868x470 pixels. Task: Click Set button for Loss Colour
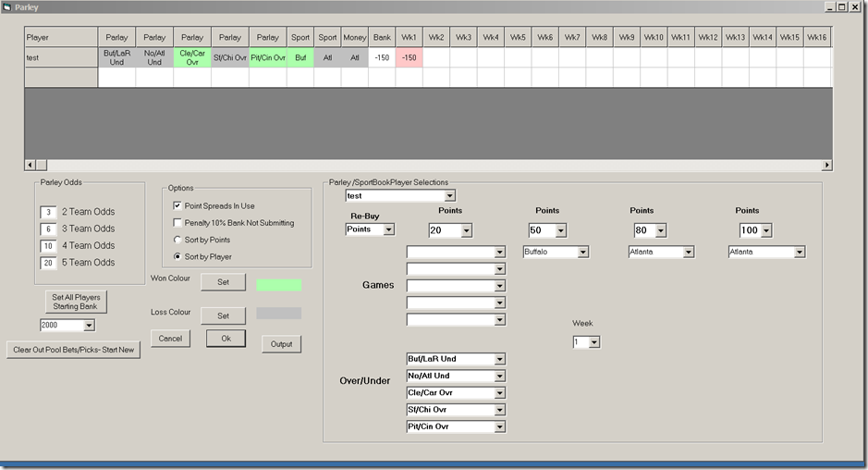(x=223, y=315)
